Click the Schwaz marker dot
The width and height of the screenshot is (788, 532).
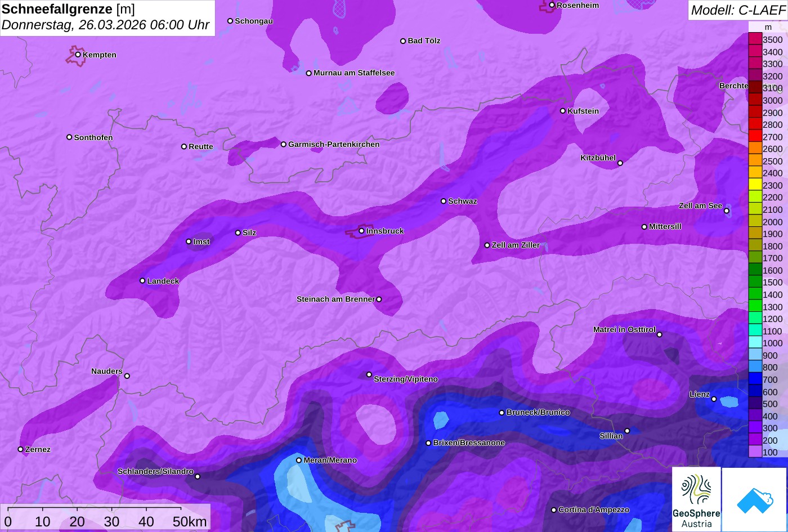(x=444, y=201)
